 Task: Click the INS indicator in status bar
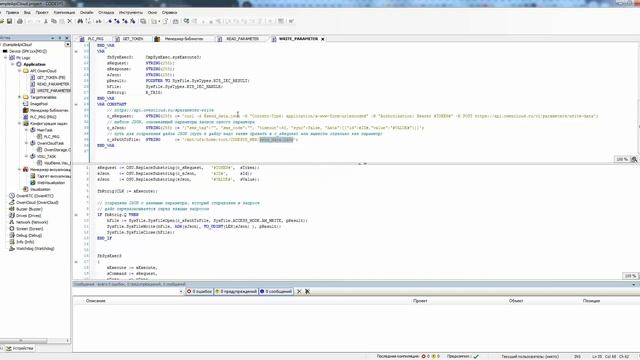tap(577, 356)
